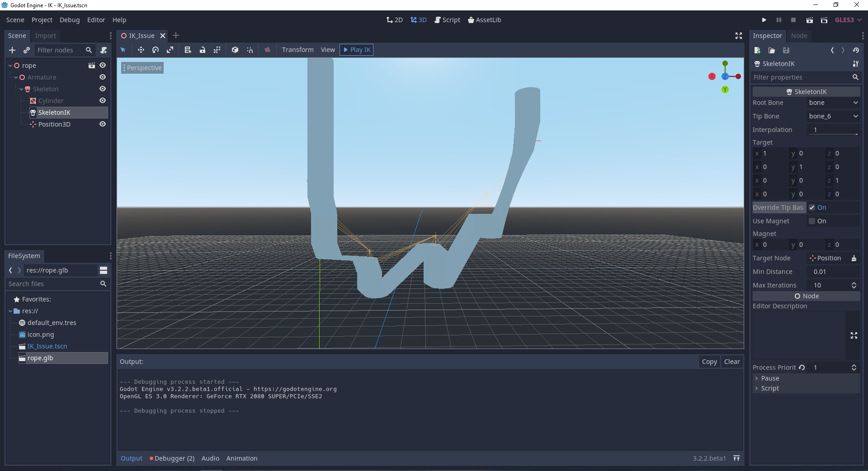Toggle the use snap icon

pyautogui.click(x=250, y=50)
